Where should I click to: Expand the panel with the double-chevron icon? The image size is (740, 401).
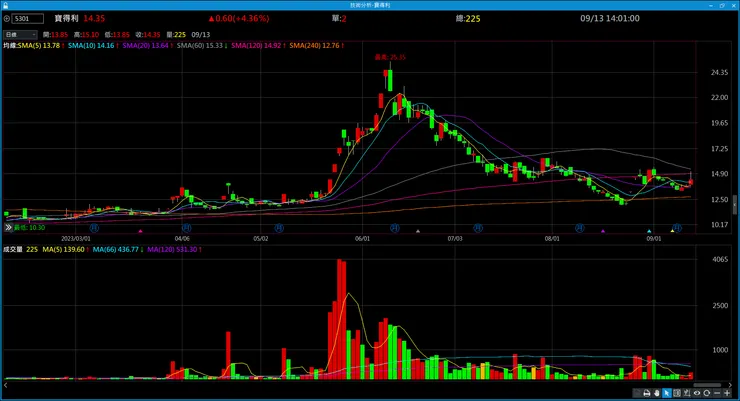click(x=8, y=227)
